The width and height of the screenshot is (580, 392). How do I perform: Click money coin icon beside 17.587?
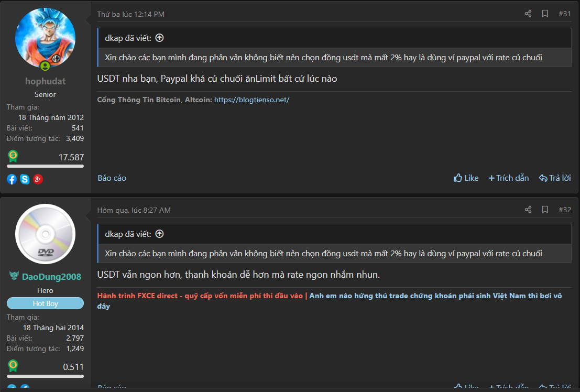pyautogui.click(x=13, y=156)
